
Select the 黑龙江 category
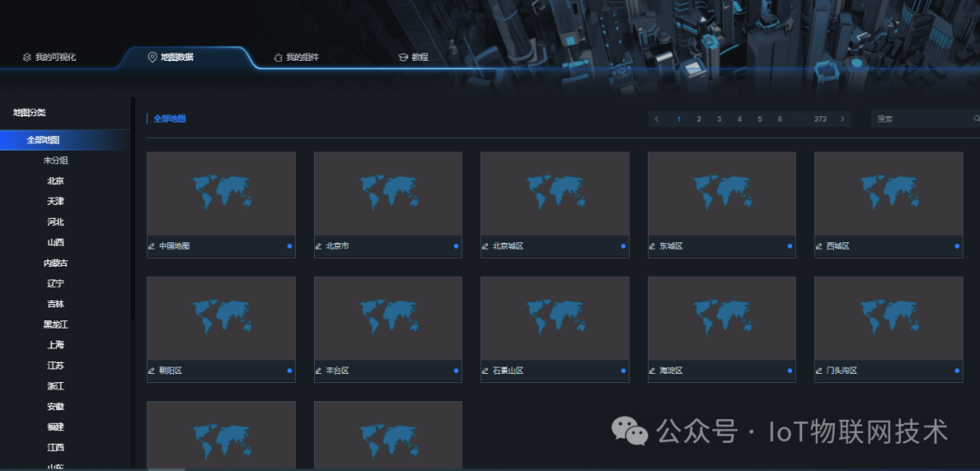[x=55, y=325]
